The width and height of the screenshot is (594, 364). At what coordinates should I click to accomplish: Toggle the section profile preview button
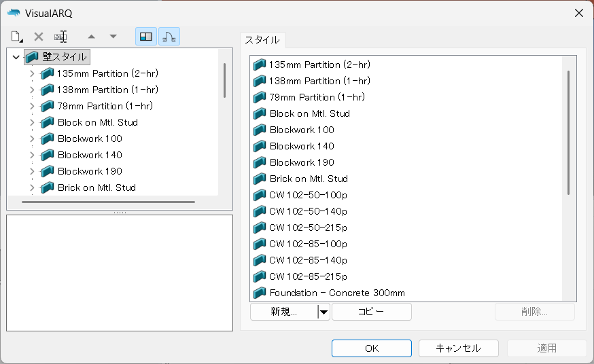point(169,37)
